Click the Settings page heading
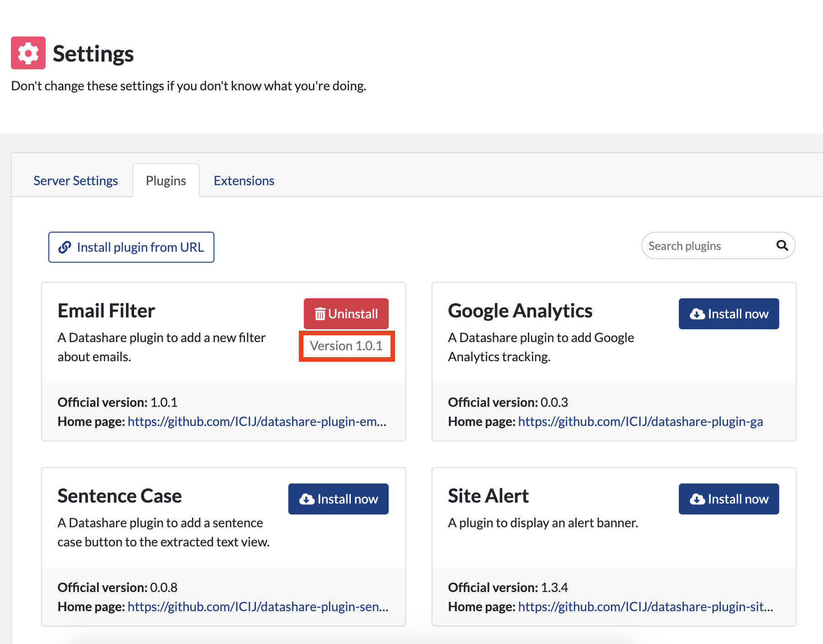 93,54
